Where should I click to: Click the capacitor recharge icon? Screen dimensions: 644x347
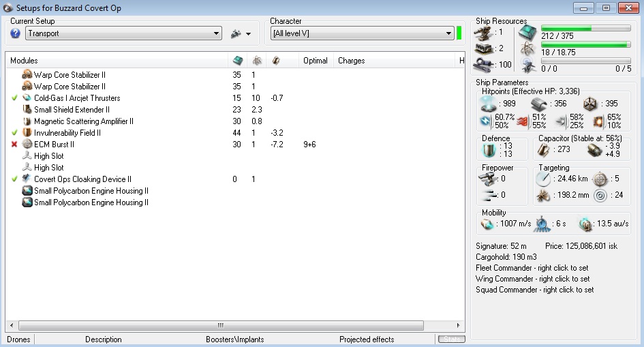(594, 150)
